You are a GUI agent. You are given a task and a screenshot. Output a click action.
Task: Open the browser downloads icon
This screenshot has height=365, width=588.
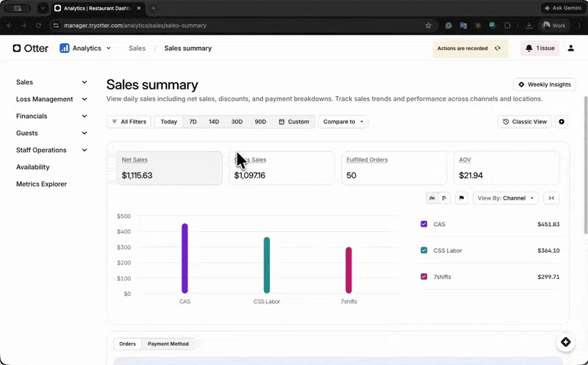point(528,26)
